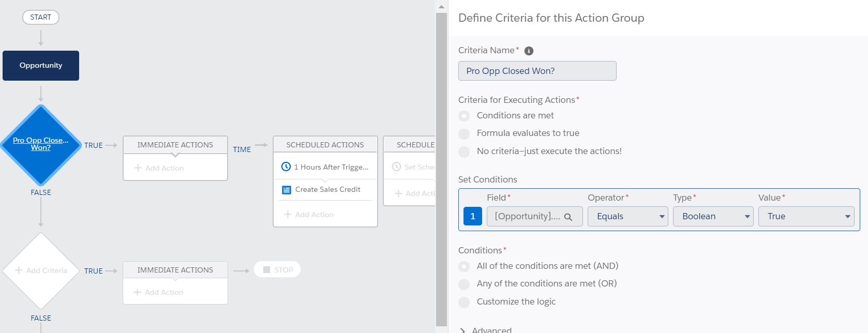Click the plus icon in Add Criteria diamond

(x=19, y=270)
